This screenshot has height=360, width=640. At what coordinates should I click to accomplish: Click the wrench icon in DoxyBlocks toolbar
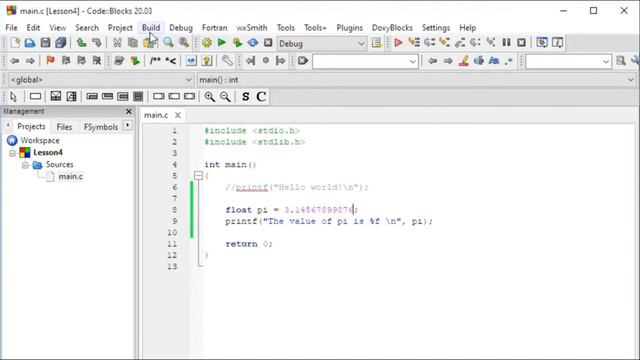coord(227,61)
